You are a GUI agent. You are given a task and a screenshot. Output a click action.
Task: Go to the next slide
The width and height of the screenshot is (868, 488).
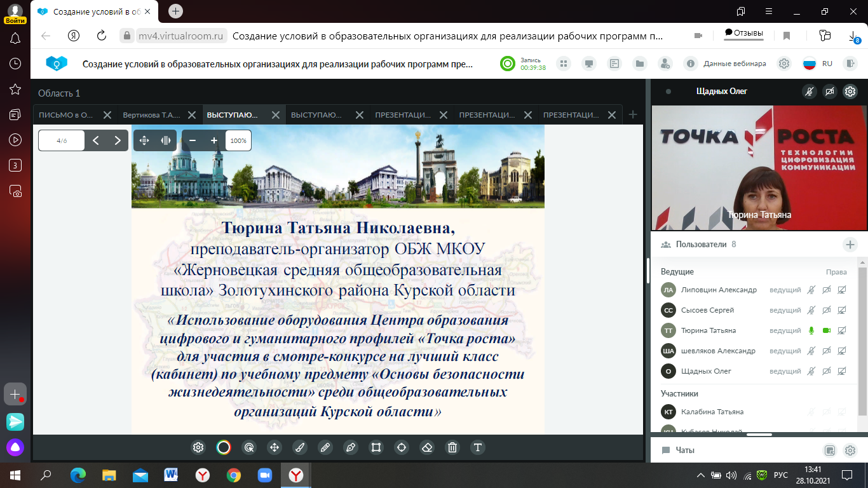[x=117, y=140]
